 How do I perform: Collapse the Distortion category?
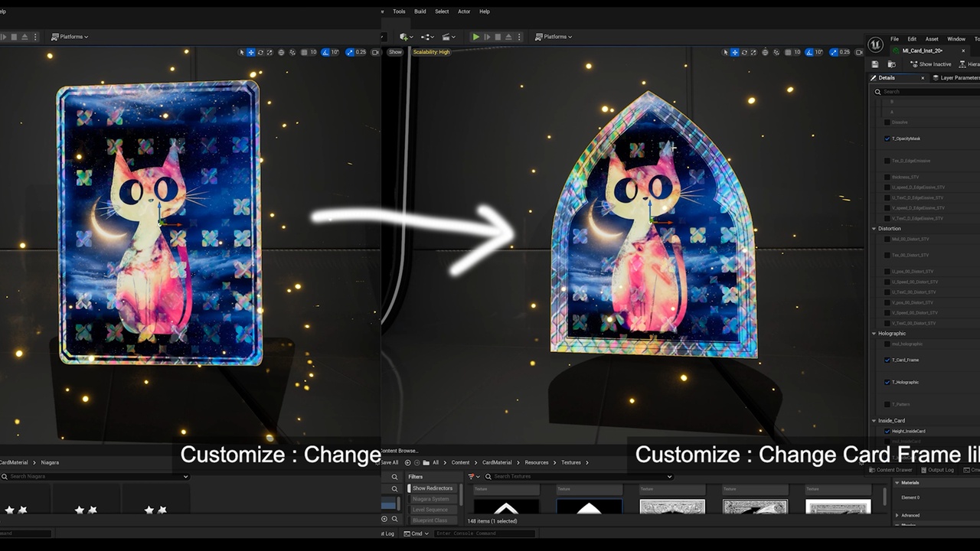874,229
